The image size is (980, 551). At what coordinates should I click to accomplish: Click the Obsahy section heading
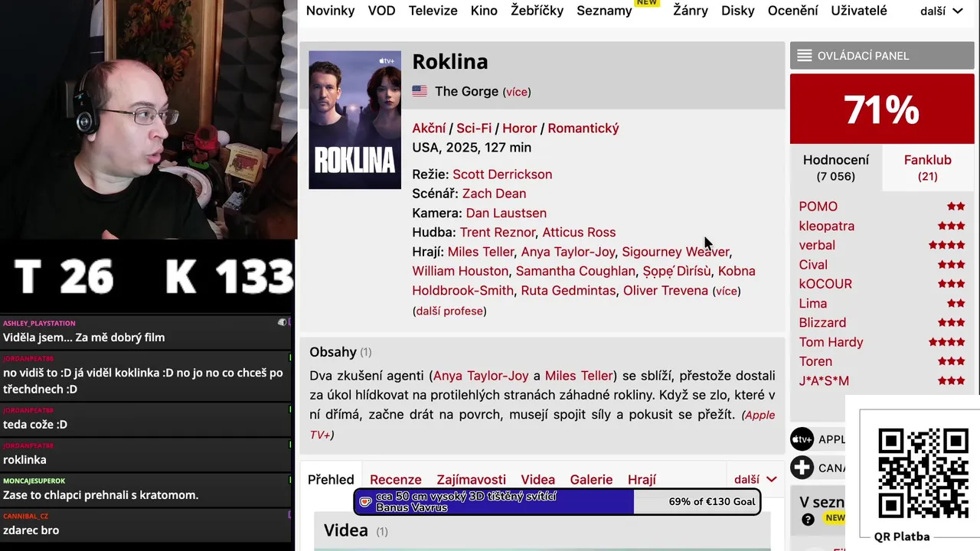[x=333, y=352]
